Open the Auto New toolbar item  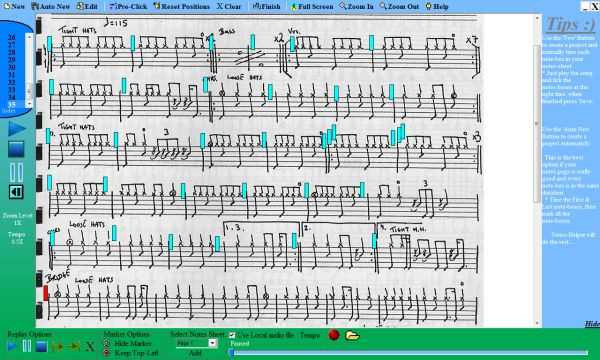coord(51,7)
